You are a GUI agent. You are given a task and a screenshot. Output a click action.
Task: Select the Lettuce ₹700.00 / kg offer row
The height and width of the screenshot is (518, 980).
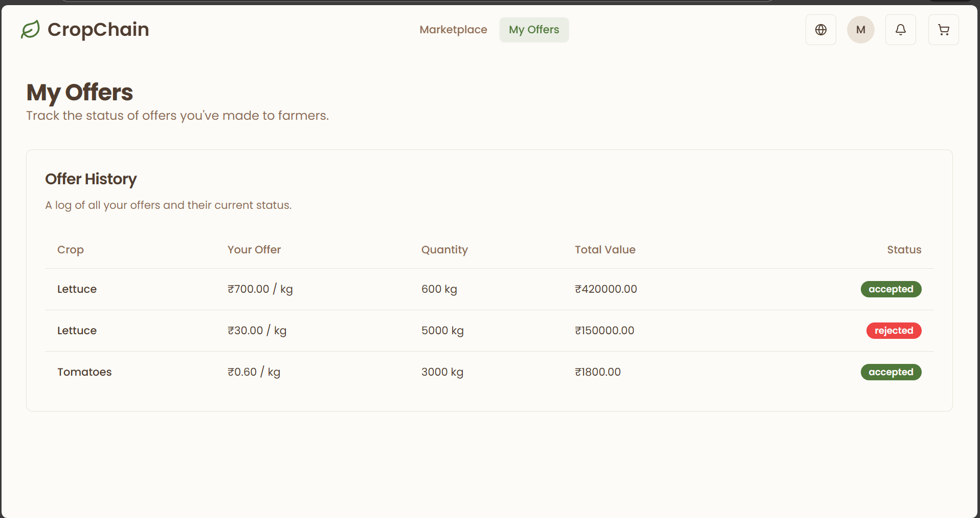coord(77,289)
